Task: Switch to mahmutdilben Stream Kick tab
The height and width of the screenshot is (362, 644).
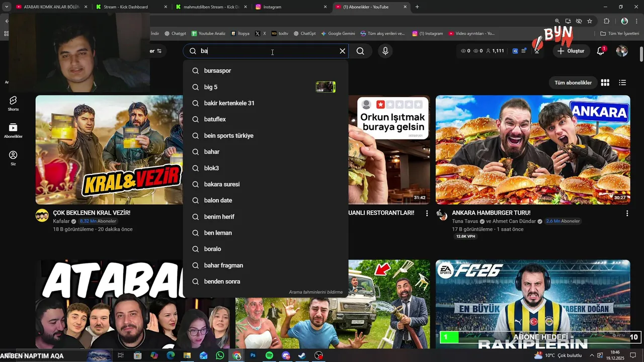Action: (x=211, y=7)
